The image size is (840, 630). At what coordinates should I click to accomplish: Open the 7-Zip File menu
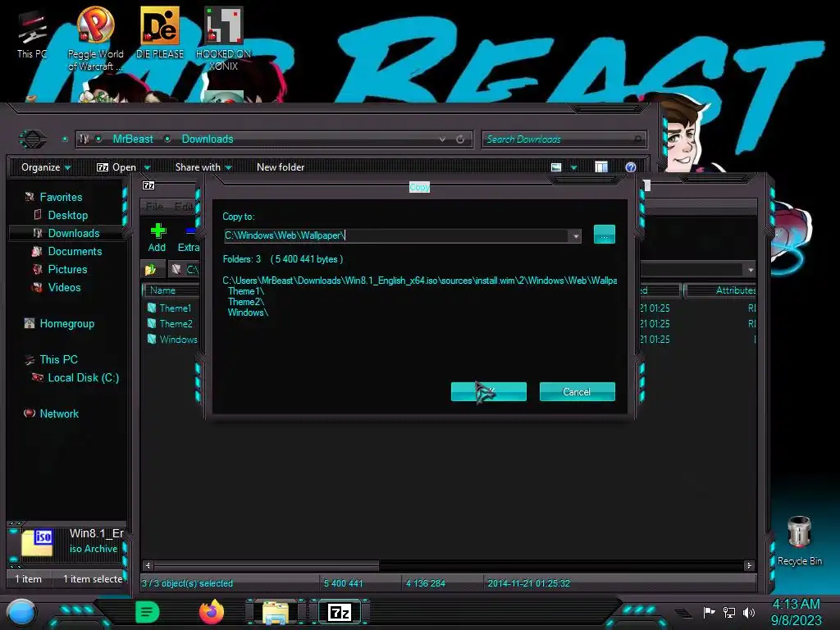pos(154,206)
